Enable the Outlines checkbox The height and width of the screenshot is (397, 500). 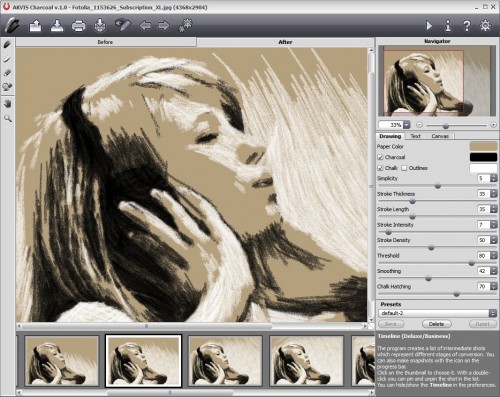click(404, 168)
